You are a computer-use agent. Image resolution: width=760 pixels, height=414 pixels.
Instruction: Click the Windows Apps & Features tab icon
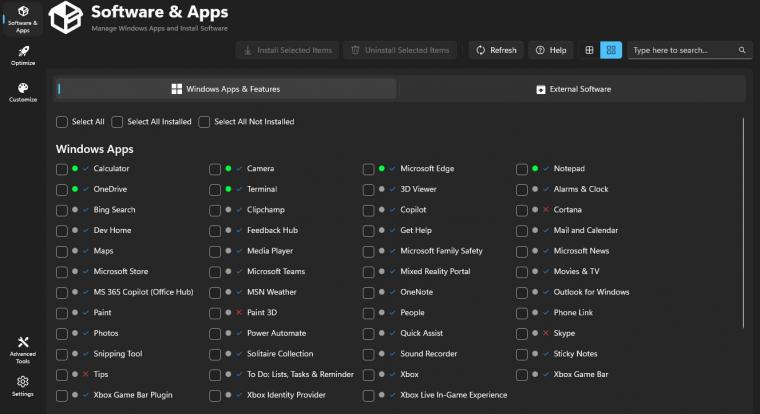(x=176, y=89)
